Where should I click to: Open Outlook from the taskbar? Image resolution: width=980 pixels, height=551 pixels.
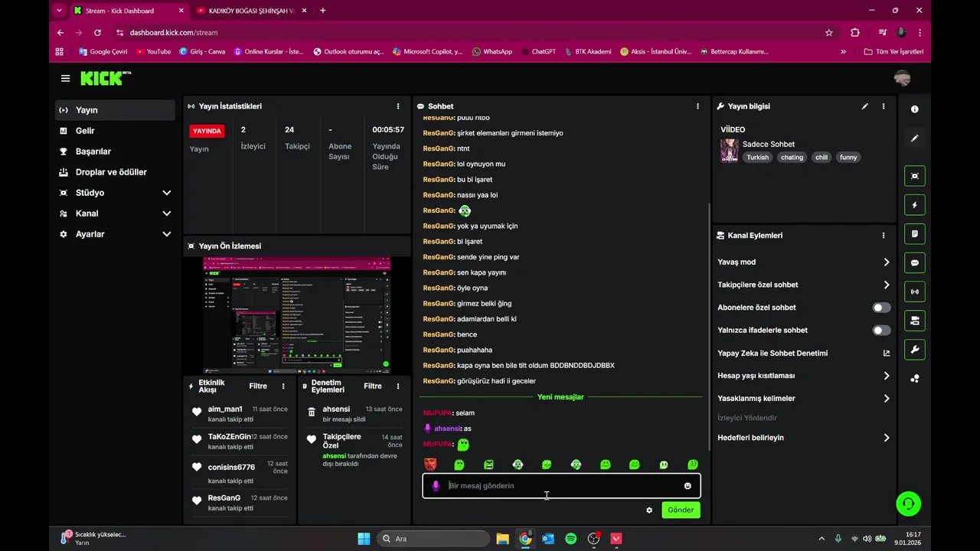click(x=547, y=539)
